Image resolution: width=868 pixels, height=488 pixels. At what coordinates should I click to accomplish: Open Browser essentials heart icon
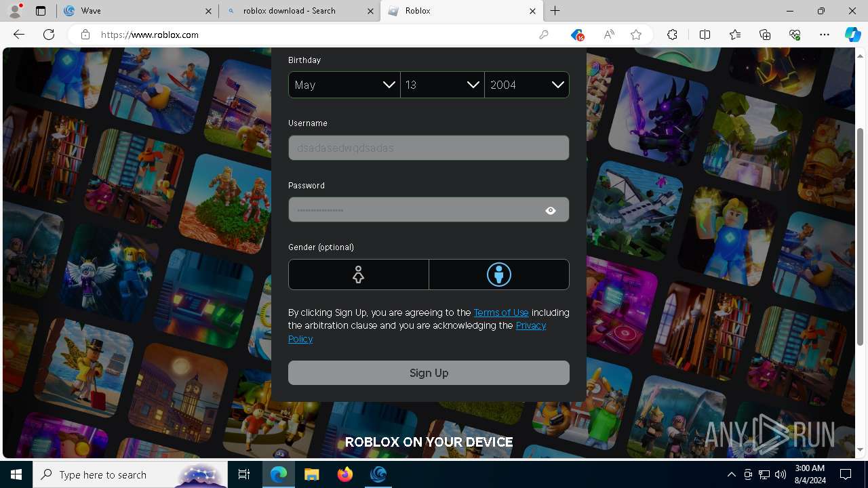coord(795,35)
